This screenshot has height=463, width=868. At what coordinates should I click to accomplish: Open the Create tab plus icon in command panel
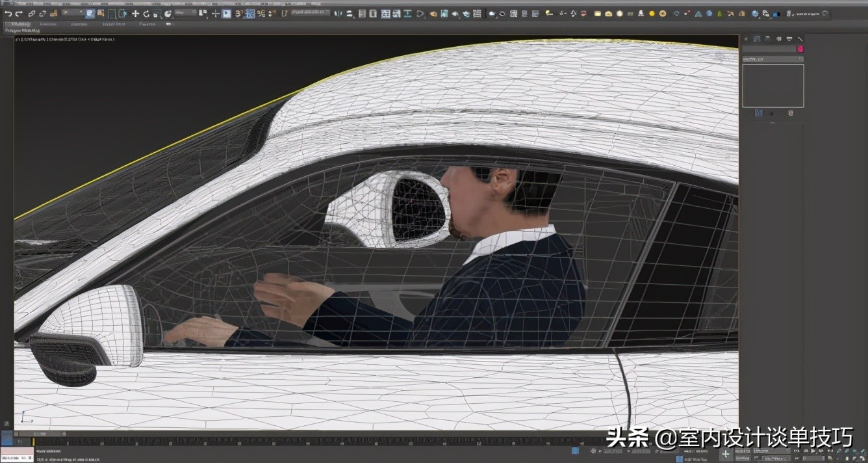point(746,39)
